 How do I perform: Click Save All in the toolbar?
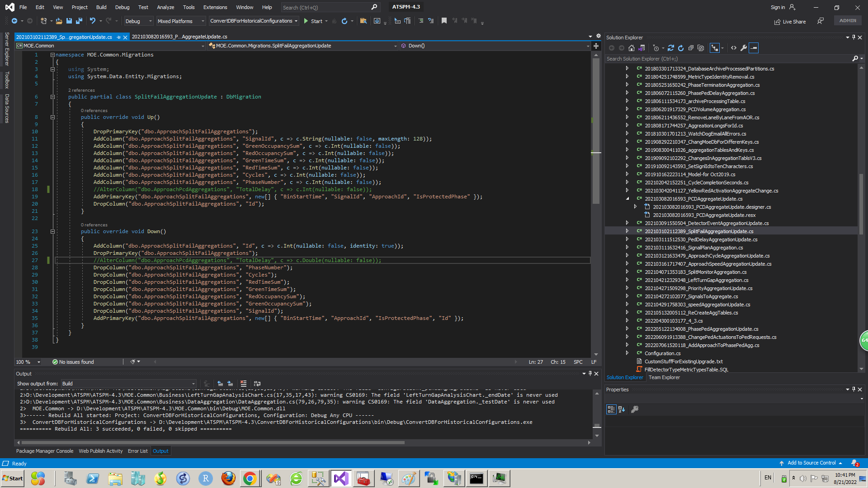pyautogui.click(x=79, y=21)
